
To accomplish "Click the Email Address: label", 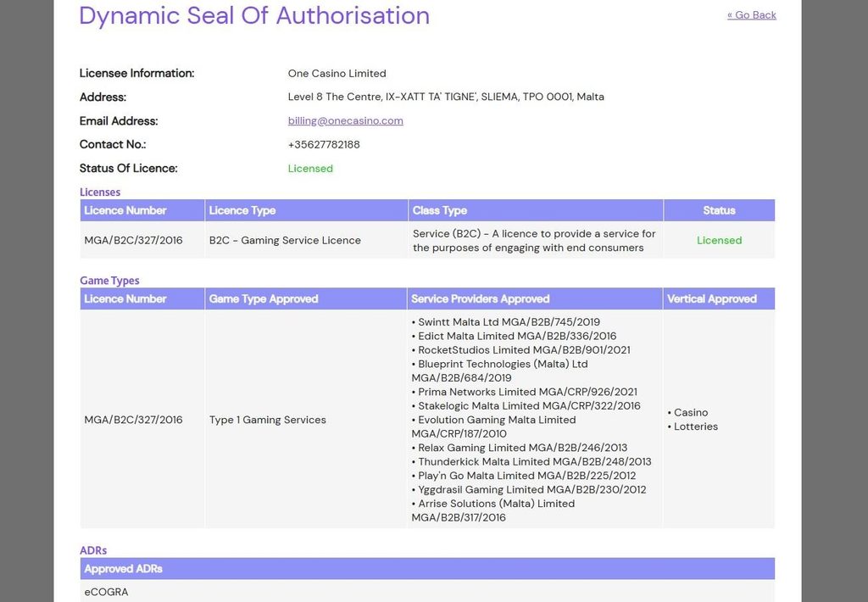I will pos(119,120).
